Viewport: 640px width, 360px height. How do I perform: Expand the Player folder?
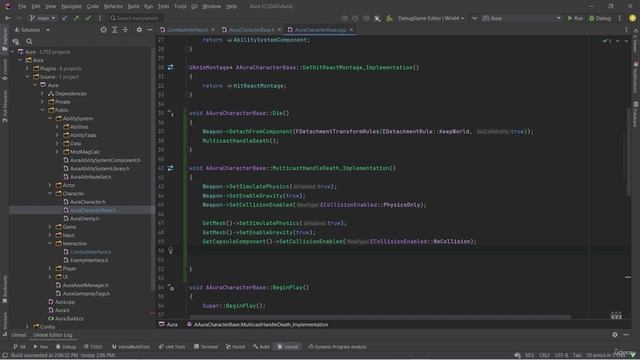[50, 269]
